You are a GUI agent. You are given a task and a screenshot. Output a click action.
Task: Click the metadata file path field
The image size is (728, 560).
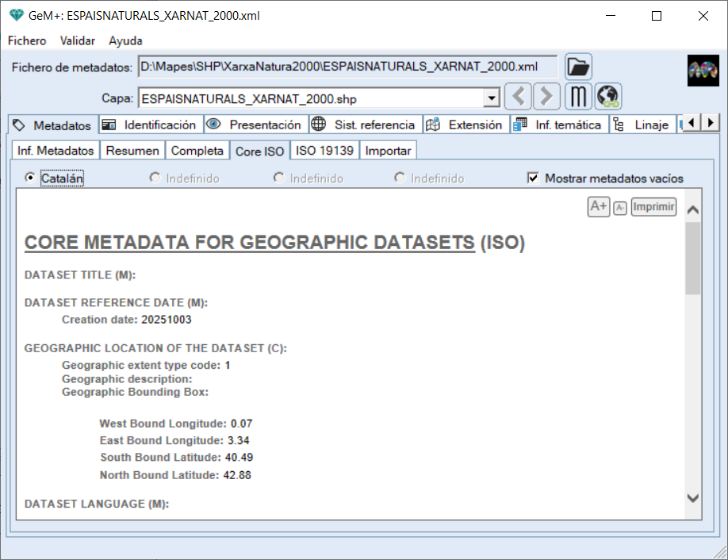[x=347, y=67]
